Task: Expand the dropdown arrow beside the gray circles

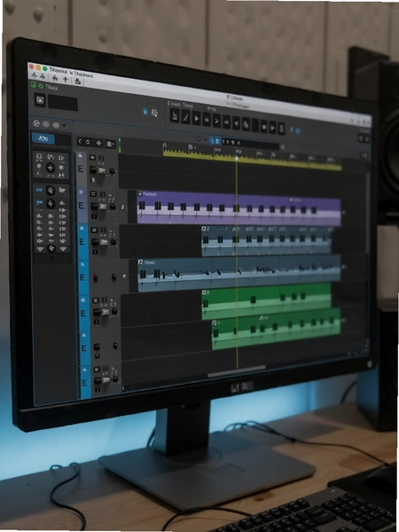Action: pos(64,126)
